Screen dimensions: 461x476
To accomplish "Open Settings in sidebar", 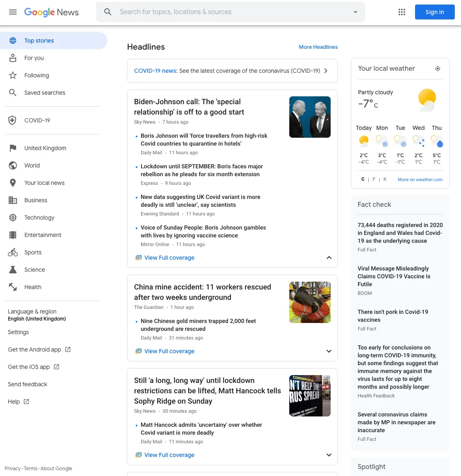I will coord(18,332).
